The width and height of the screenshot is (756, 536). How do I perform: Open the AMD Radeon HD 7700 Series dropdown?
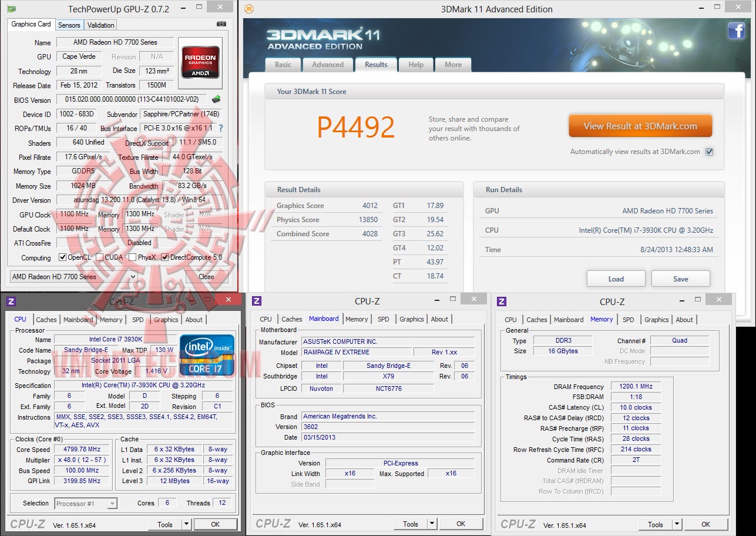tap(74, 276)
